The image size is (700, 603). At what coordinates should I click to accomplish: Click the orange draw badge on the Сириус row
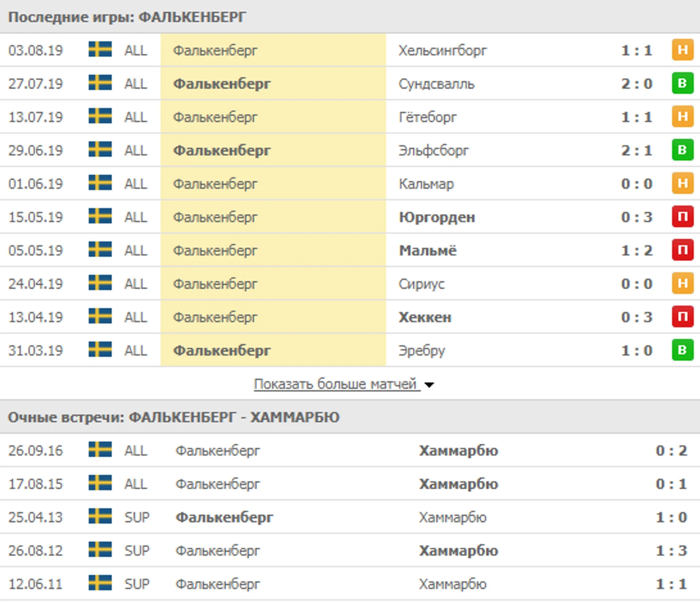(683, 284)
